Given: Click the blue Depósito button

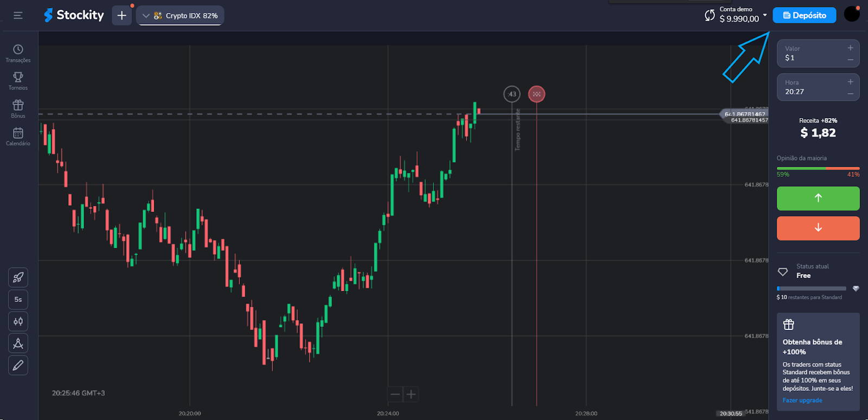Looking at the screenshot, I should tap(805, 16).
